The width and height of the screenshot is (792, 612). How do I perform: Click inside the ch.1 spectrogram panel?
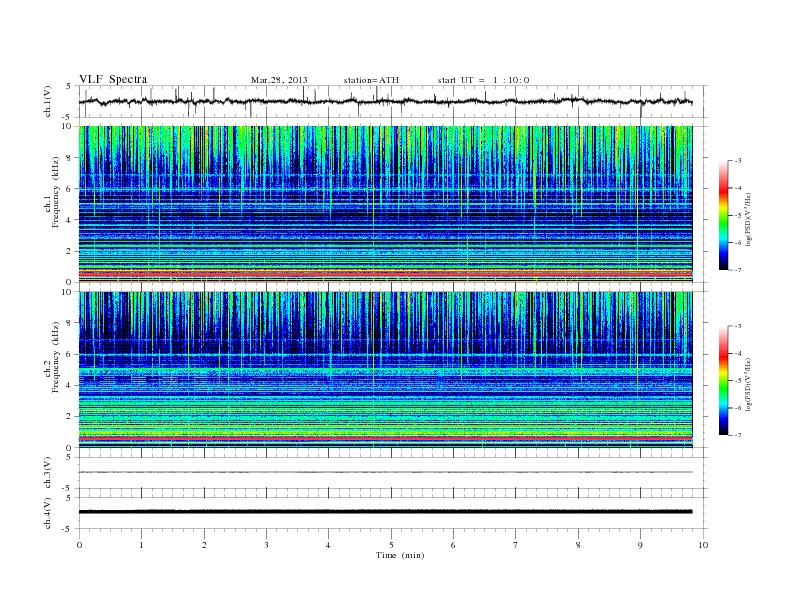tap(385, 204)
